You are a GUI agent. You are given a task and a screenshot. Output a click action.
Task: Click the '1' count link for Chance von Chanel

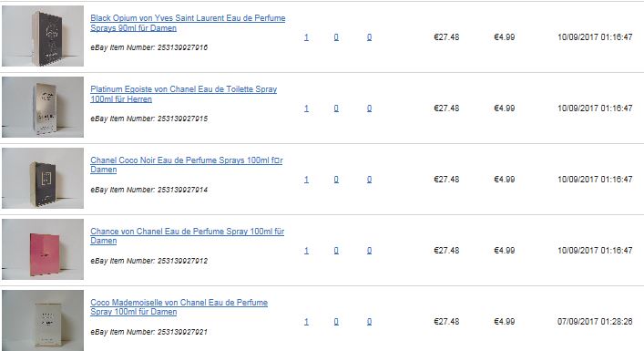point(306,251)
